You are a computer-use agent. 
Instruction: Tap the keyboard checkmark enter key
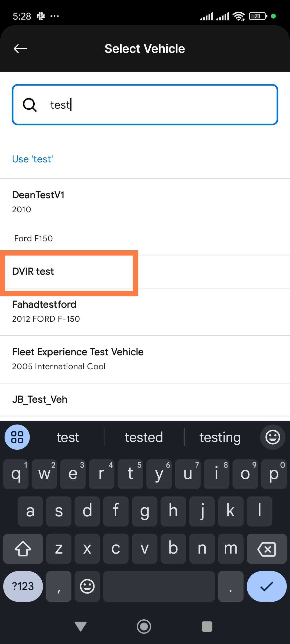click(266, 586)
